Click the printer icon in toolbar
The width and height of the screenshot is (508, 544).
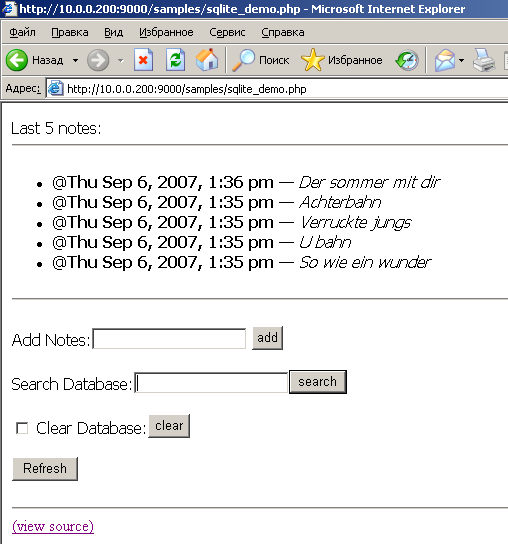(x=484, y=60)
